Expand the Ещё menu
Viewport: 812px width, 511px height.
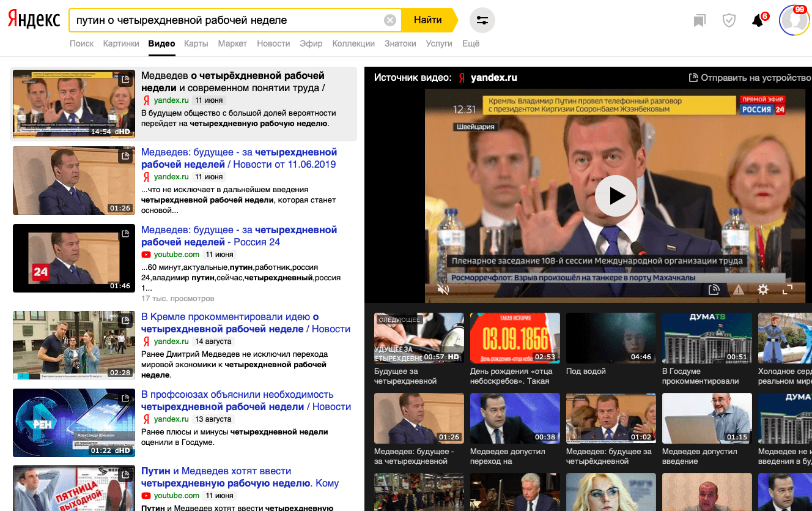[471, 43]
